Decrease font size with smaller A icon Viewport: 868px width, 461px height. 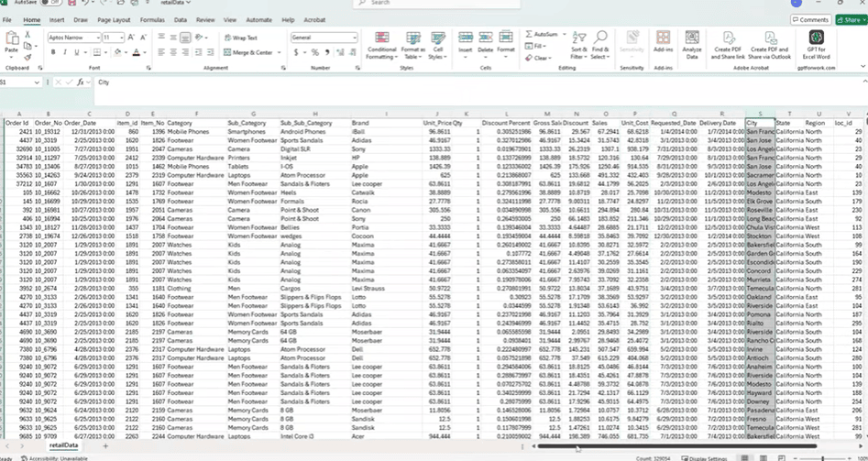(143, 37)
